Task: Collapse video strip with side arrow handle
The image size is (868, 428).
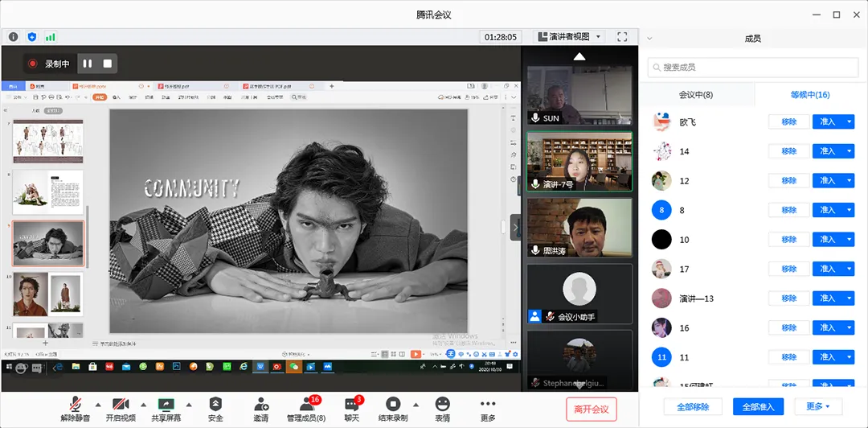Action: click(x=515, y=228)
